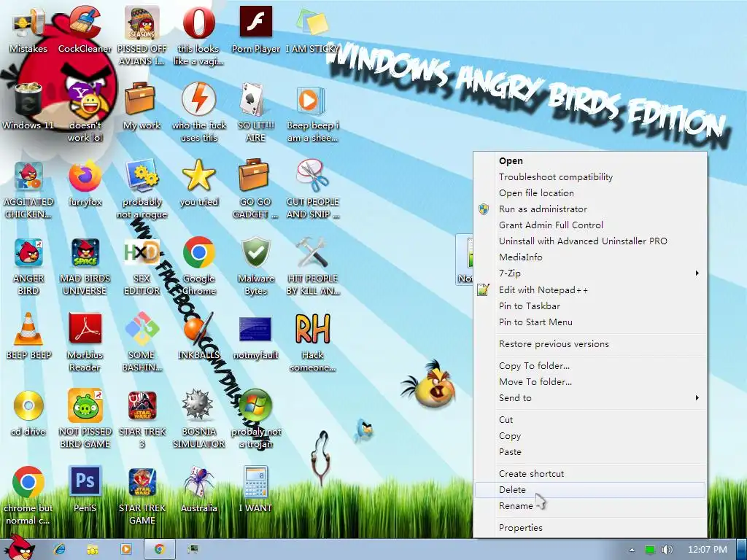Choose Run as administrator
747x560 pixels.
pos(589,209)
